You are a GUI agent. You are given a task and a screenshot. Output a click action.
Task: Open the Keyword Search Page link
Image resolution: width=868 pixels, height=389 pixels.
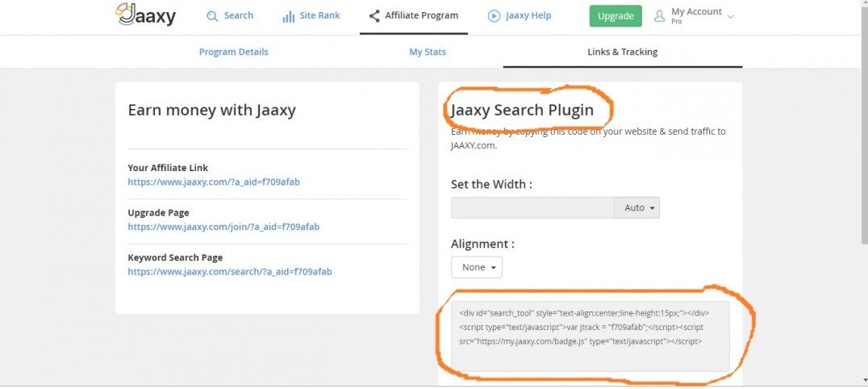pyautogui.click(x=230, y=271)
